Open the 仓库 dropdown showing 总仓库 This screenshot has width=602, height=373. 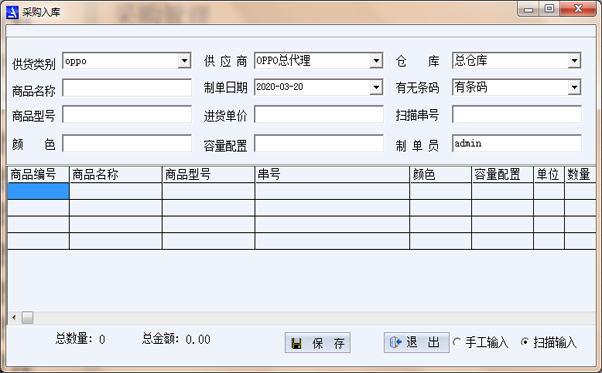click(x=574, y=61)
